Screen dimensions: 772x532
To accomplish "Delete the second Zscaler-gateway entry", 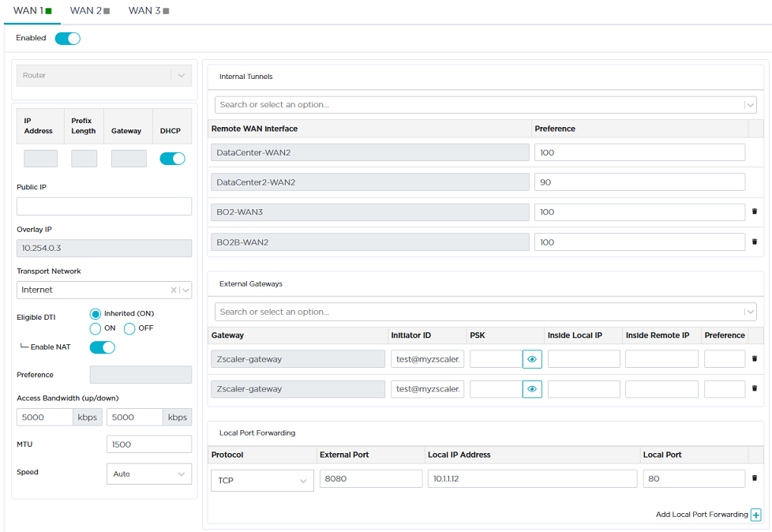I will pos(754,388).
